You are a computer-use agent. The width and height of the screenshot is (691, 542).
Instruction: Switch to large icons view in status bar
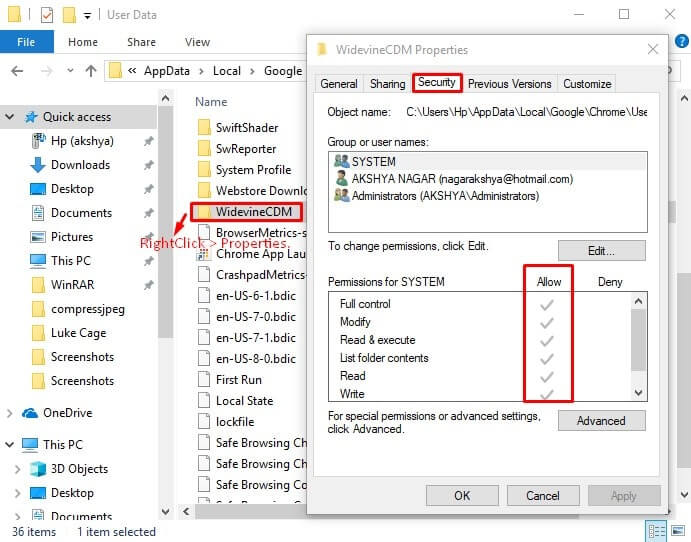coord(678,531)
